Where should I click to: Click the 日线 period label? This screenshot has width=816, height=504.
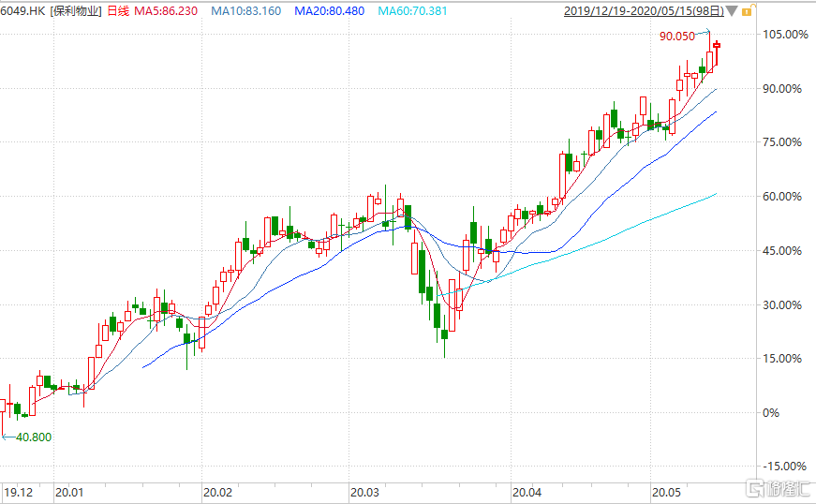pyautogui.click(x=117, y=11)
